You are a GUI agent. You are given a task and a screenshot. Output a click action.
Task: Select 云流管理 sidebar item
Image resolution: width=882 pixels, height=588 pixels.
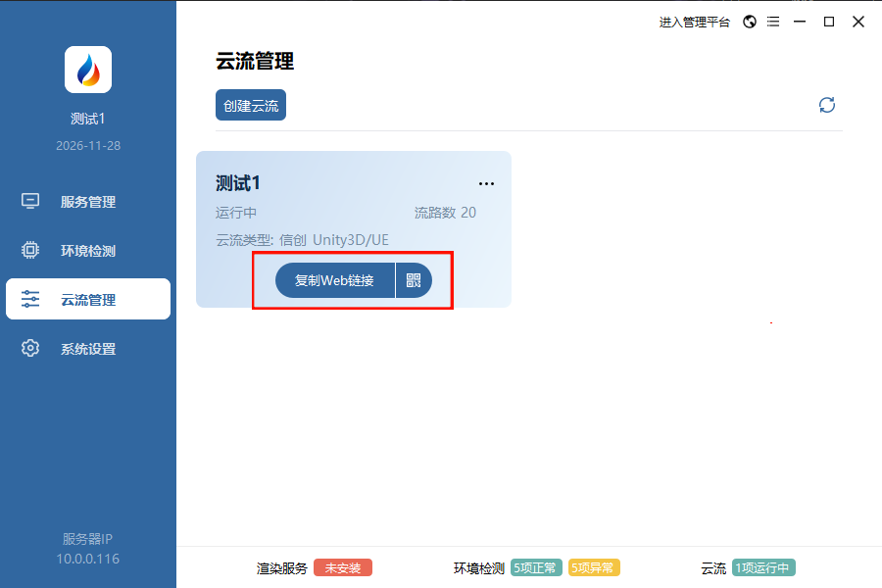[88, 299]
